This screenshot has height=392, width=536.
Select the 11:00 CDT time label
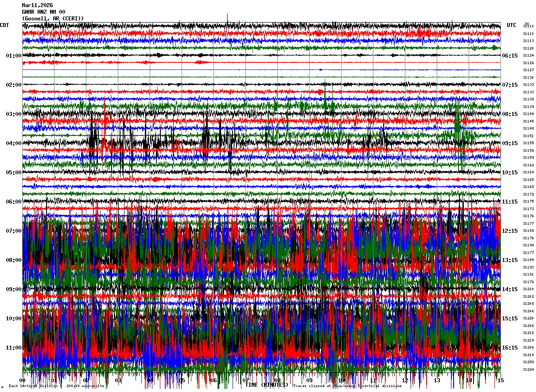click(x=14, y=348)
